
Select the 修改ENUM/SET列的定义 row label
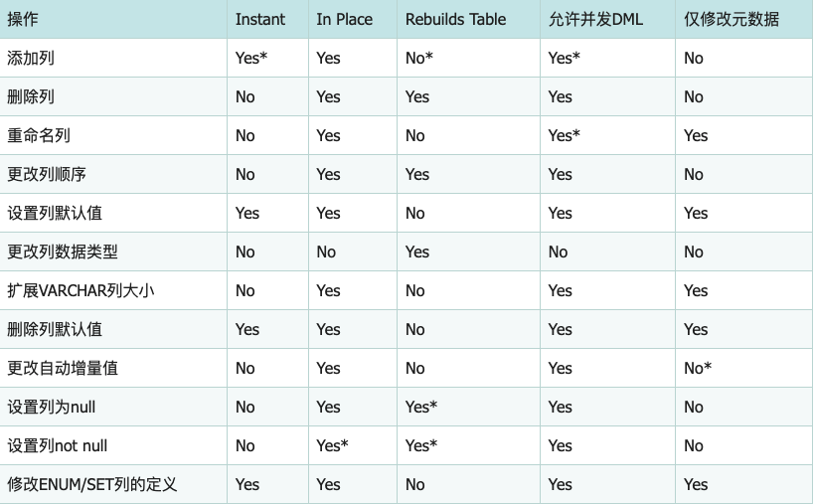click(91, 484)
